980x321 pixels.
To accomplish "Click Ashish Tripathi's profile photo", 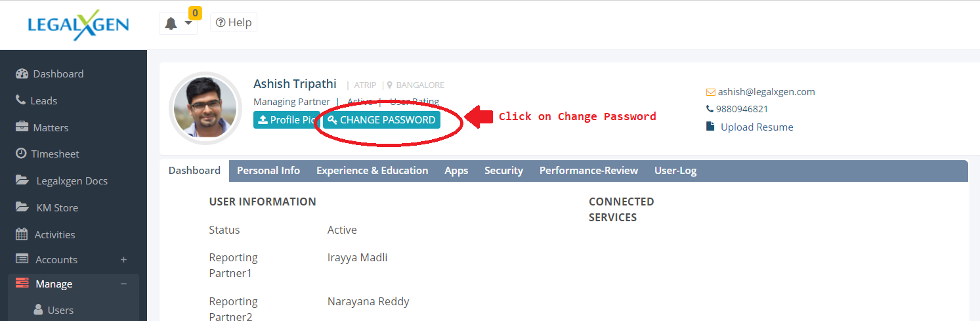I will [x=206, y=108].
